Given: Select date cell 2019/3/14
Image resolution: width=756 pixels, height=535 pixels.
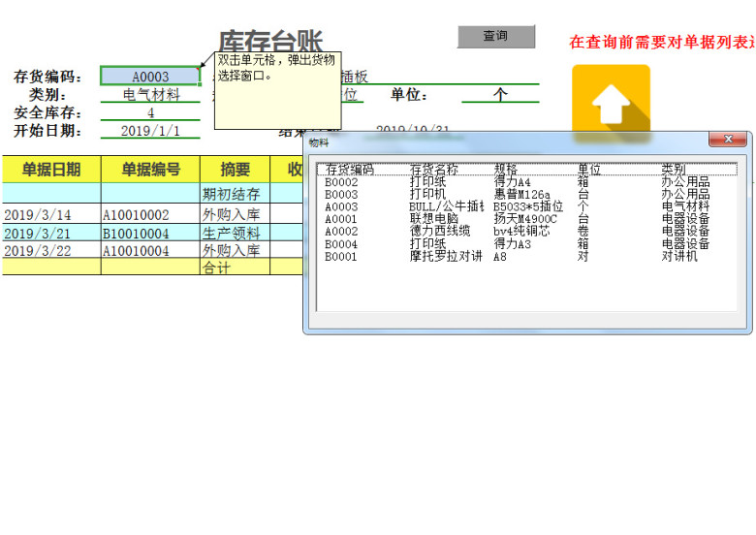Looking at the screenshot, I should [x=51, y=214].
